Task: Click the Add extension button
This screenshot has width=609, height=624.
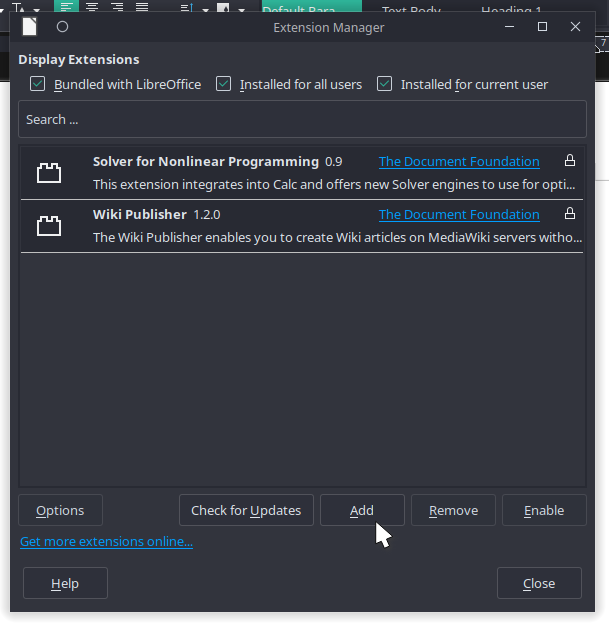Action: (x=362, y=510)
